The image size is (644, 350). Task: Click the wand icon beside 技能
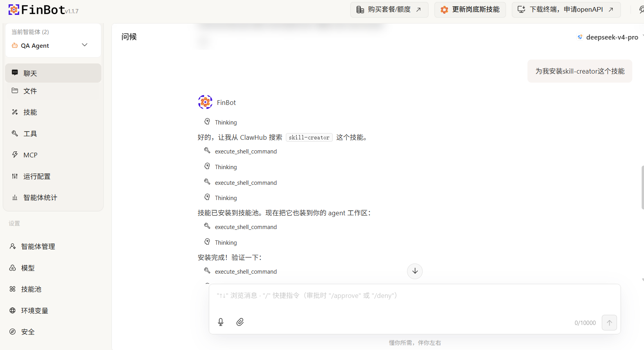click(15, 112)
